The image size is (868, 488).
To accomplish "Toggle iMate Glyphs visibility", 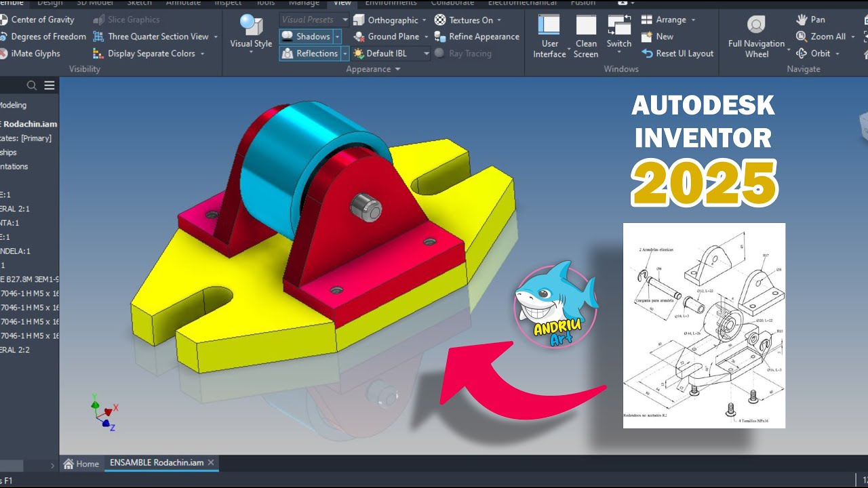I will pyautogui.click(x=31, y=54).
